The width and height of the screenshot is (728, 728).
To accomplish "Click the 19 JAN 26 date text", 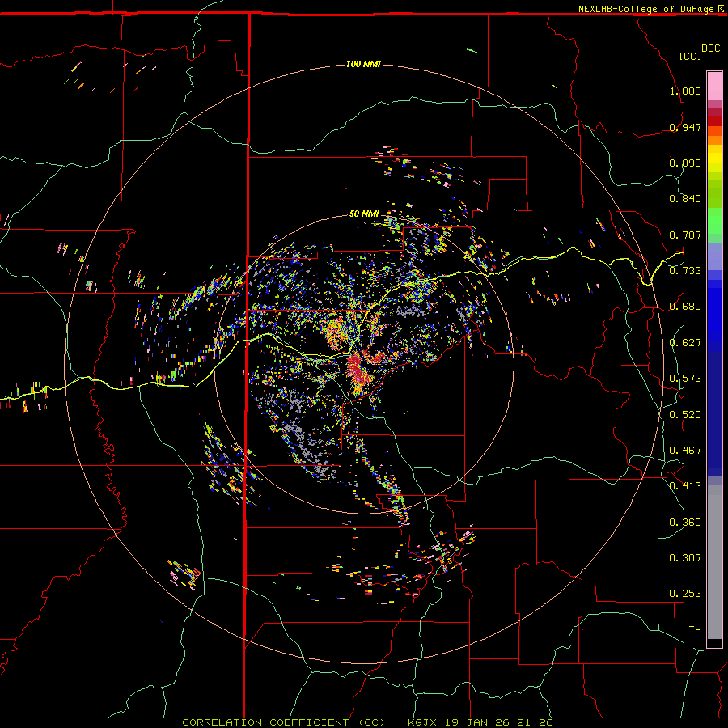I will coord(476,722).
